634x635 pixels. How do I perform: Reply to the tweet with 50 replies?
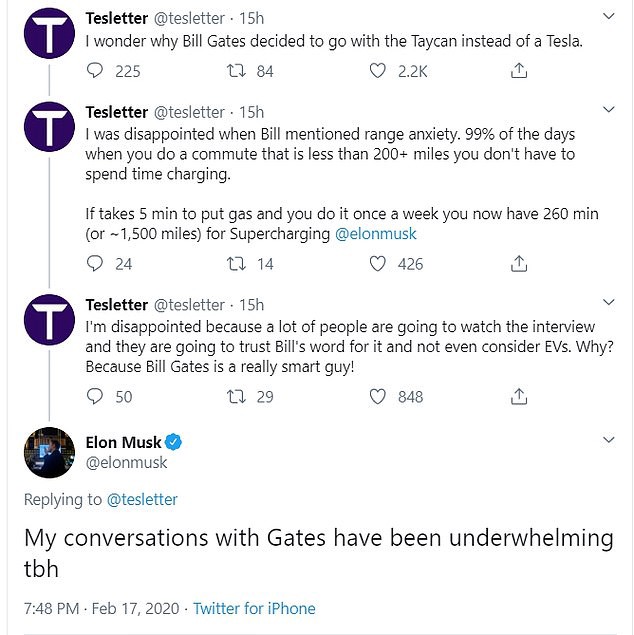coord(96,397)
